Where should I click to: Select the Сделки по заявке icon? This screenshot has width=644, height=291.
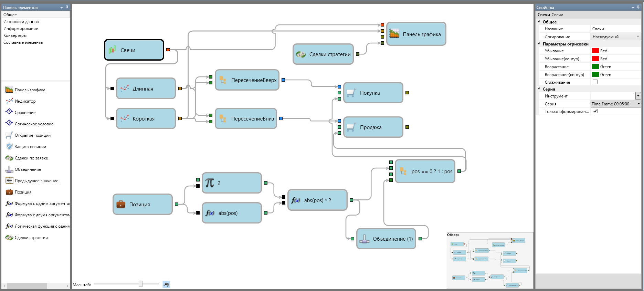pos(9,158)
